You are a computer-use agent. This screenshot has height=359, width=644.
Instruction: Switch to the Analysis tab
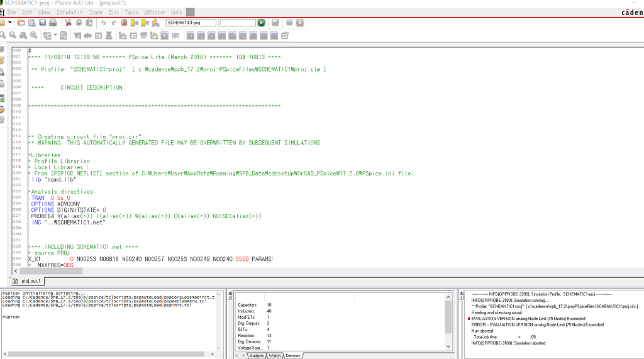(x=256, y=356)
